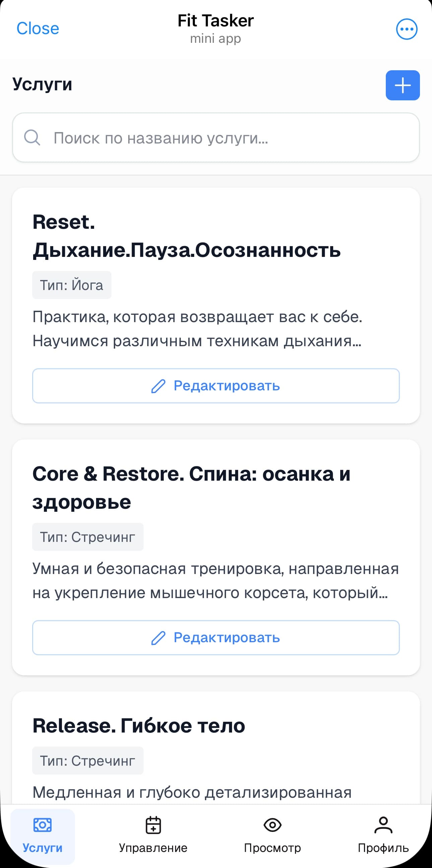The height and width of the screenshot is (868, 432).
Task: Click Close to exit the mini app
Action: coord(38,28)
